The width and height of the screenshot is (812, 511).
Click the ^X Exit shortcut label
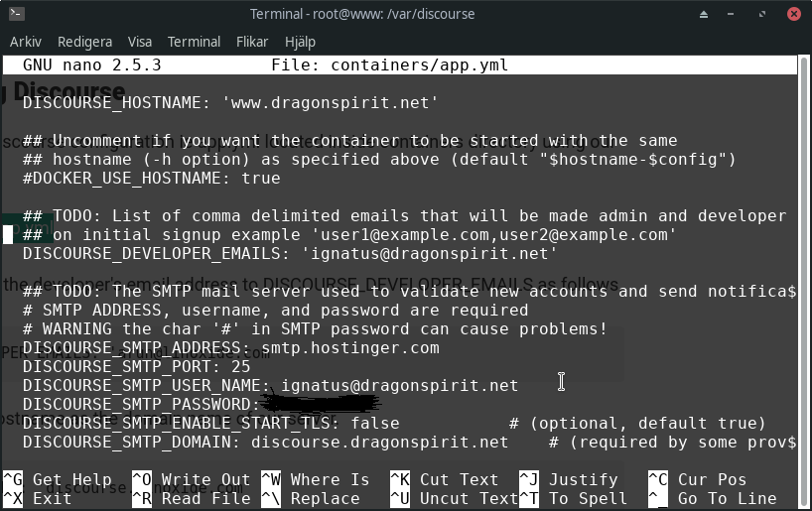[38, 498]
